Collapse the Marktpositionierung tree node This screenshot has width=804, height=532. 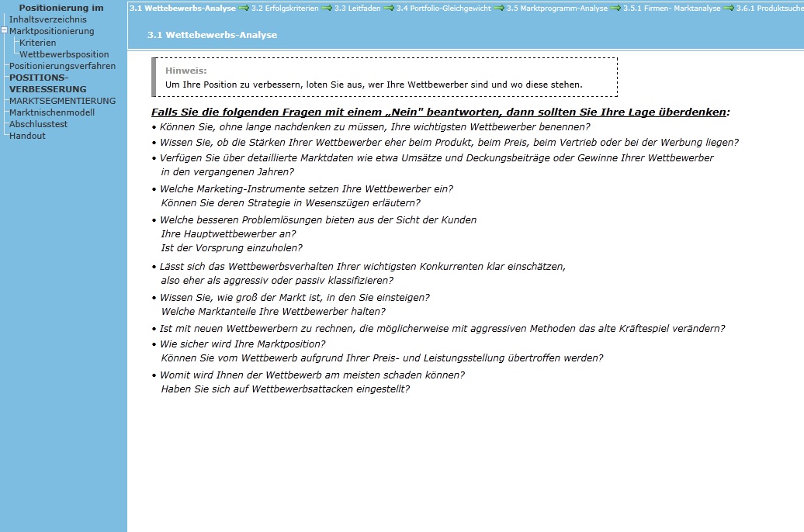(x=4, y=31)
